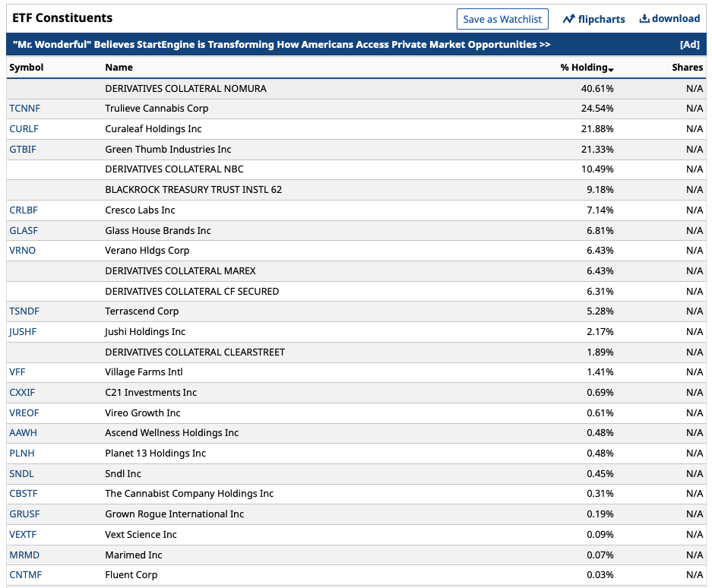This screenshot has width=712, height=588.
Task: Select 'Jushi Holdings Inc' name text
Action: tap(145, 332)
